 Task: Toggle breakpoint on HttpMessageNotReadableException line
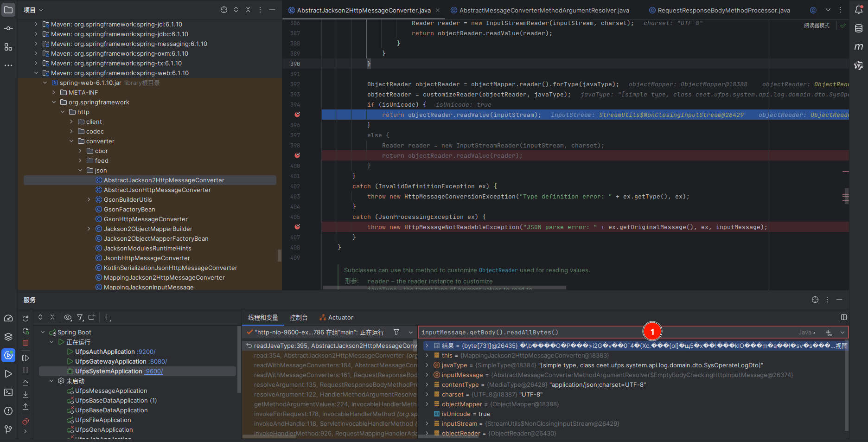click(297, 227)
